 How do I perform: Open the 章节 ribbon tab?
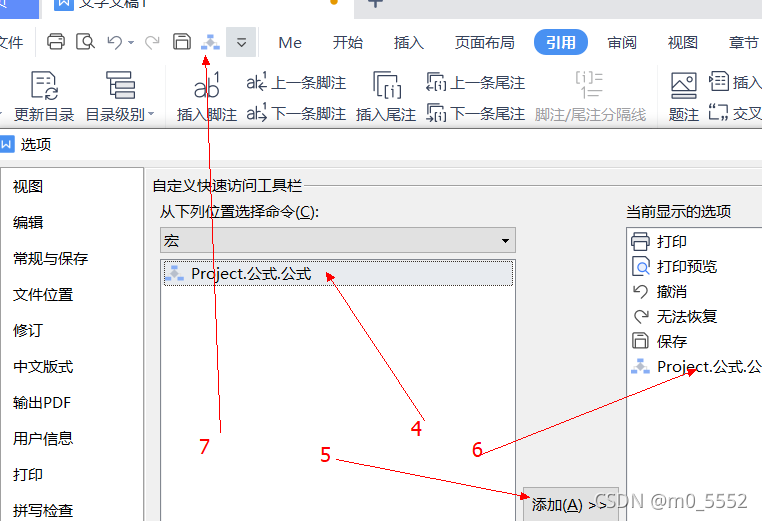tap(744, 43)
